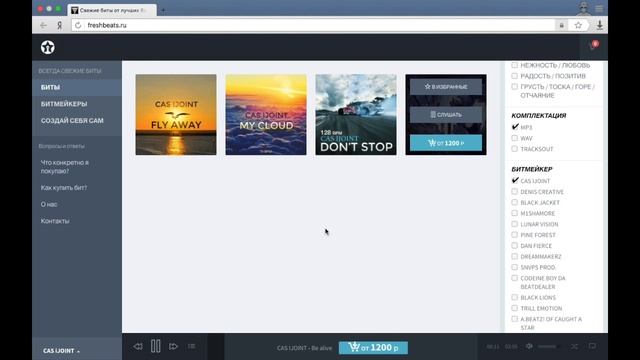Check DREAMMAKERZ beatmaker filter
The image size is (640, 360).
(515, 256)
